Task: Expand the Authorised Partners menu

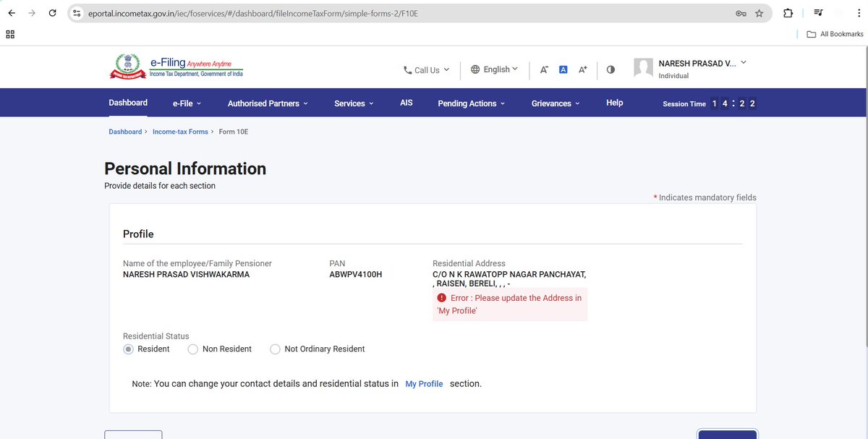Action: coord(268,103)
